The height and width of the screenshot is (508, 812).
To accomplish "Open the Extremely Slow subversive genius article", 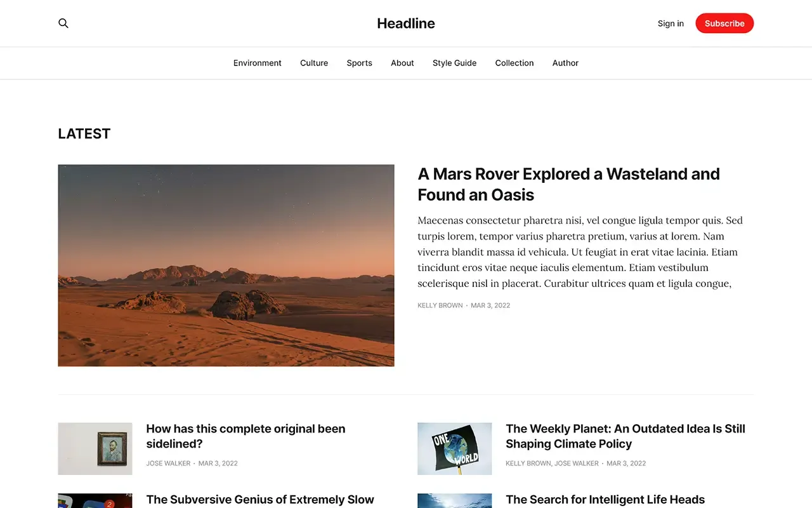I will 260,500.
